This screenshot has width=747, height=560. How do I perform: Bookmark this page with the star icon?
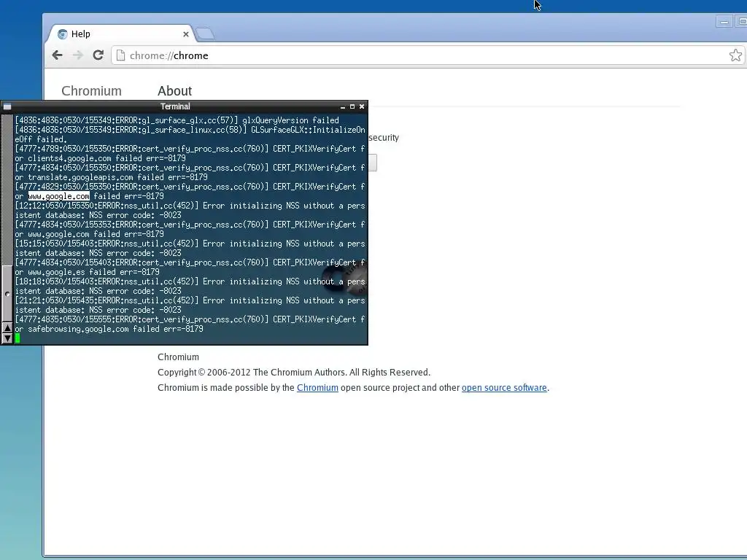[x=735, y=55]
